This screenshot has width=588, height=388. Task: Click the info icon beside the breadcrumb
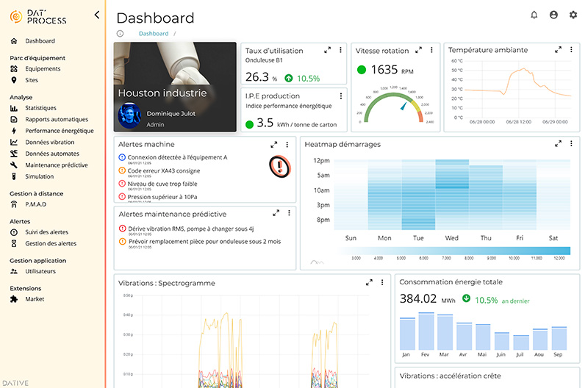pyautogui.click(x=120, y=33)
